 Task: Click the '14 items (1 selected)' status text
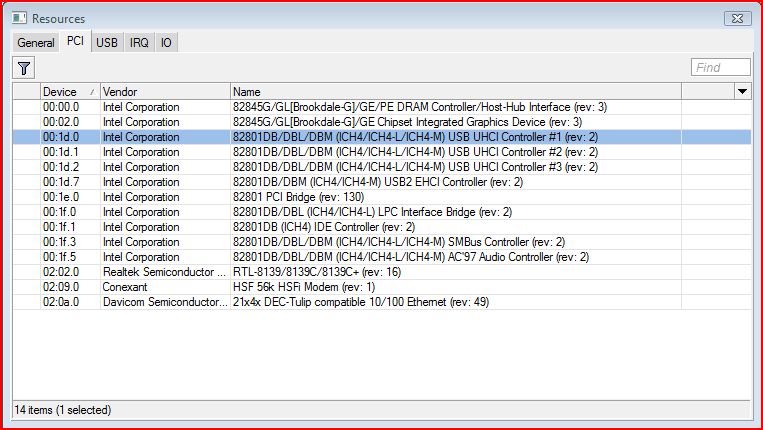click(63, 410)
